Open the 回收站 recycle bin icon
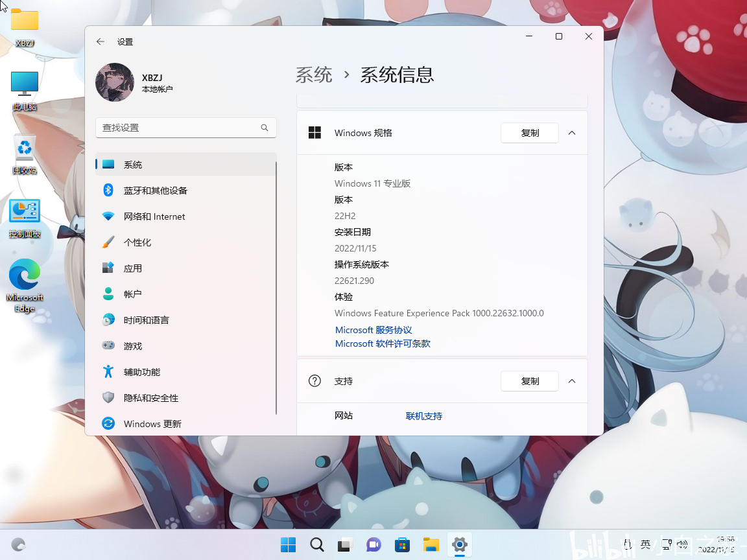Screen dimensions: 747x560 [x=24, y=154]
